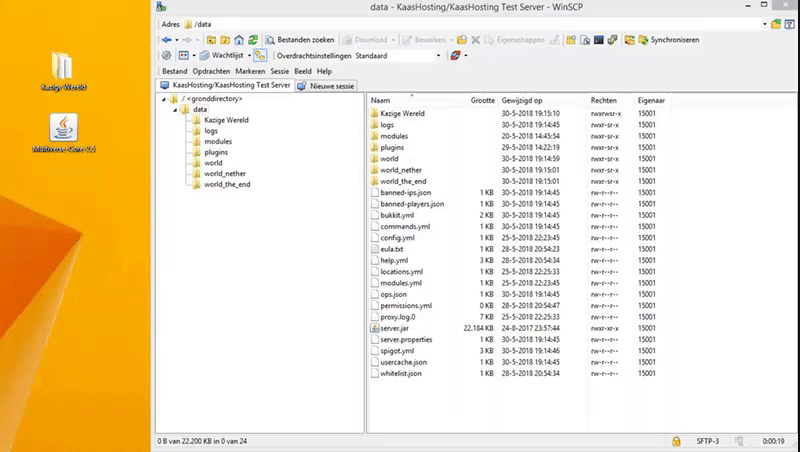The width and height of the screenshot is (800, 452).
Task: Open the Sessie menu
Action: point(279,72)
